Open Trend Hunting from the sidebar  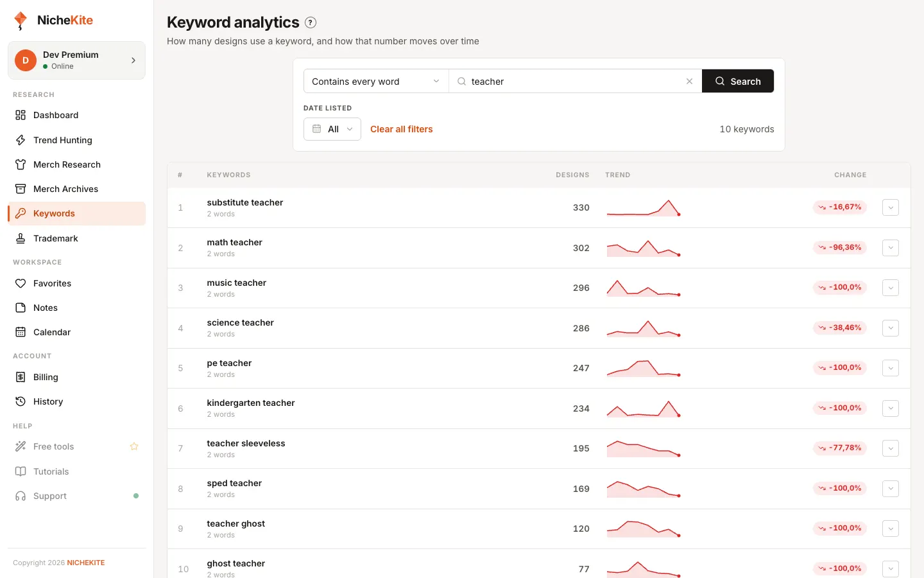click(77, 140)
